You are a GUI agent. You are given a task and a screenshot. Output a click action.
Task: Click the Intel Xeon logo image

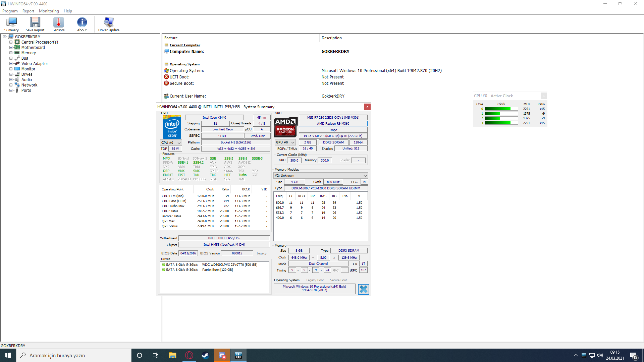pyautogui.click(x=172, y=127)
